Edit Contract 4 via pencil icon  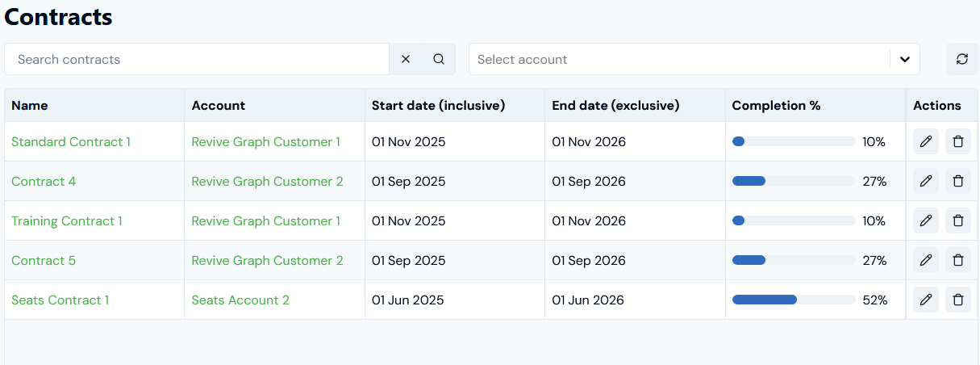[x=926, y=182]
